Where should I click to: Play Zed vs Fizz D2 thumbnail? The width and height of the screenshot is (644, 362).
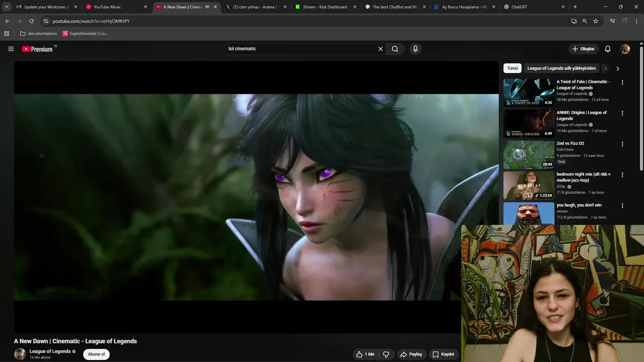(x=529, y=154)
